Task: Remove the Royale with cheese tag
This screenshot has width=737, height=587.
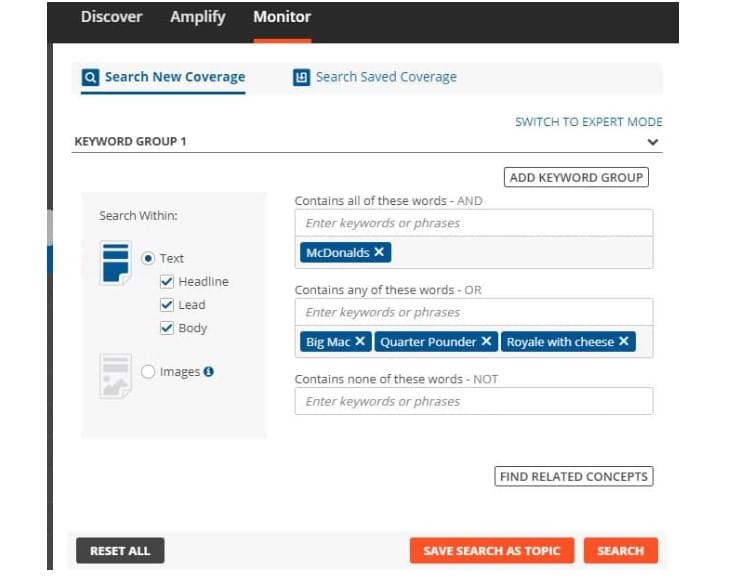Action: pyautogui.click(x=624, y=342)
